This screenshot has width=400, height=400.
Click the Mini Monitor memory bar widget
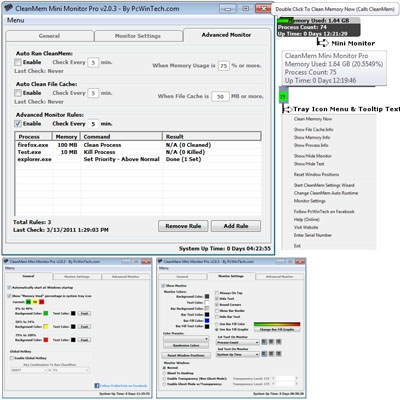coord(319,27)
